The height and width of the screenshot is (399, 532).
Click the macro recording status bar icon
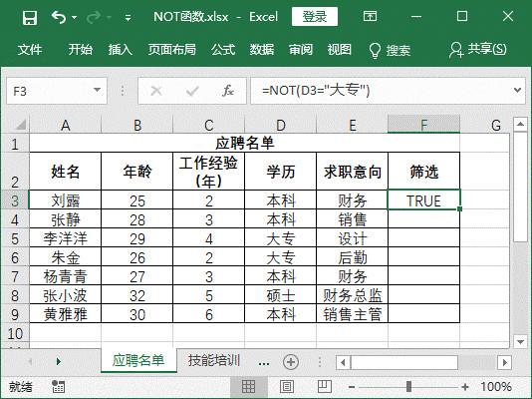[x=58, y=386]
